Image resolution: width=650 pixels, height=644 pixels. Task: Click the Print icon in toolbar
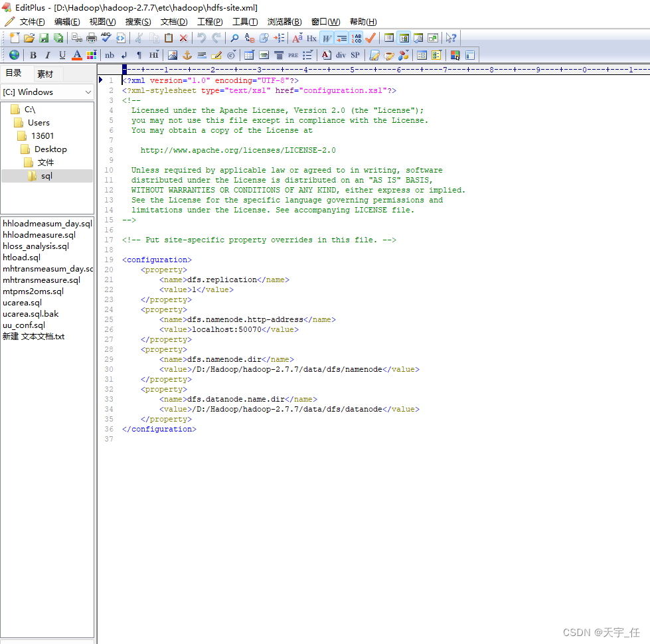click(92, 39)
